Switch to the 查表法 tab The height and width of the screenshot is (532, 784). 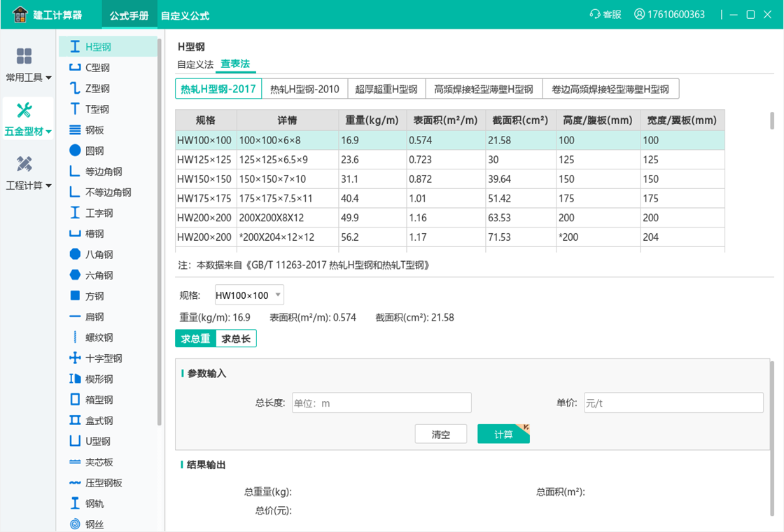(x=235, y=64)
